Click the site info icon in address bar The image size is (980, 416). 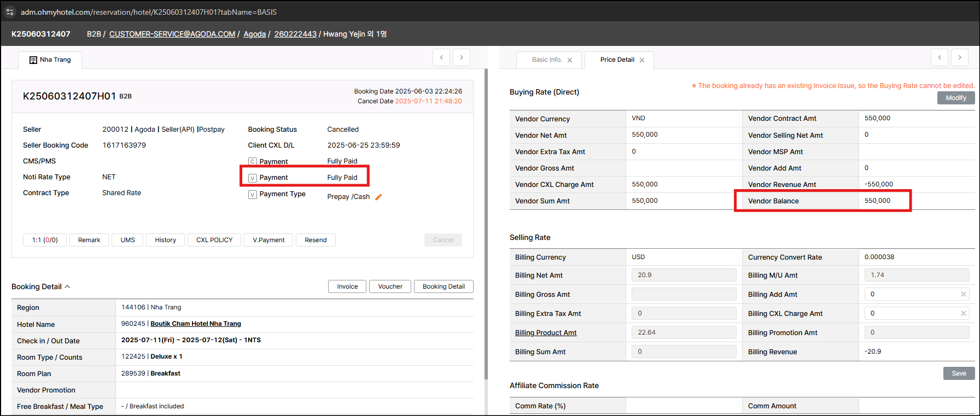[10, 11]
